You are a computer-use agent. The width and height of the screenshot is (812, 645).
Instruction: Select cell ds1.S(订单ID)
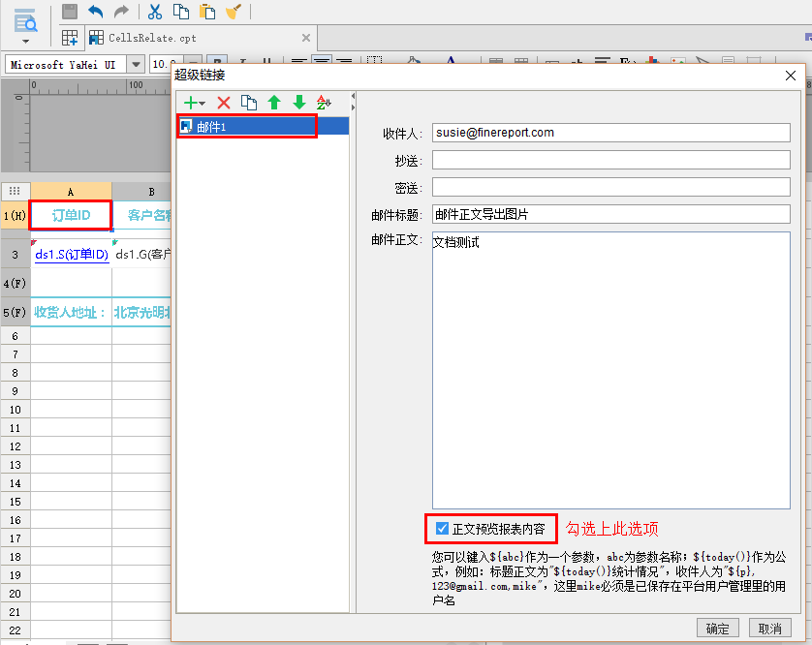point(72,254)
